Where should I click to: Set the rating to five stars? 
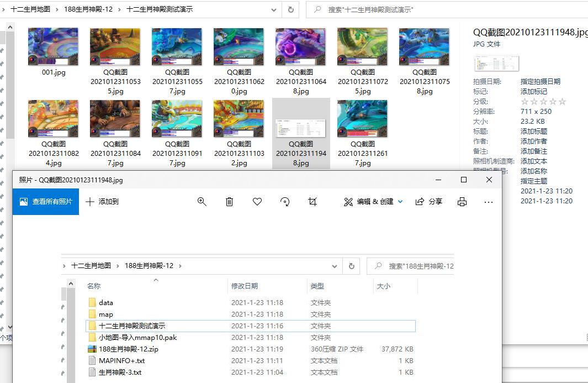coord(562,101)
